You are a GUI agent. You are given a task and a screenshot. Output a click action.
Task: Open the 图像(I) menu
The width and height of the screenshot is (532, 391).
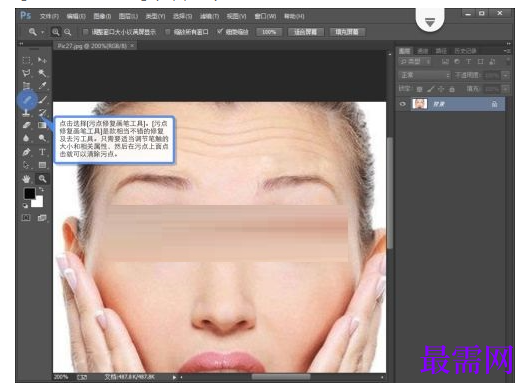tap(102, 16)
